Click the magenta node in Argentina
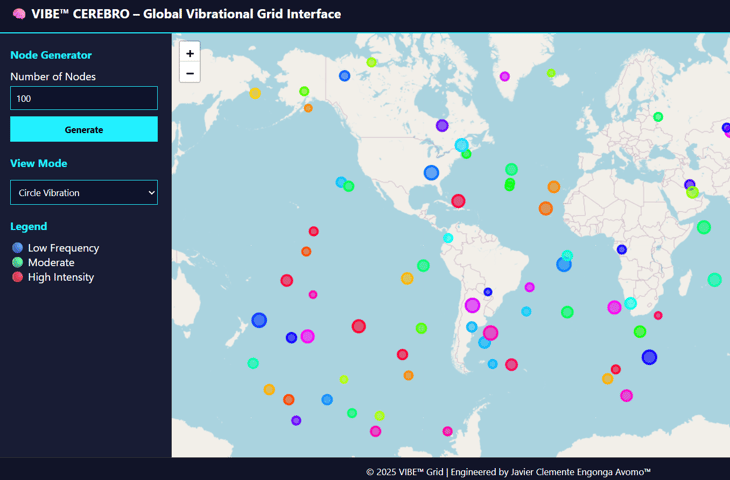Screen dimensions: 730x480 472,305
